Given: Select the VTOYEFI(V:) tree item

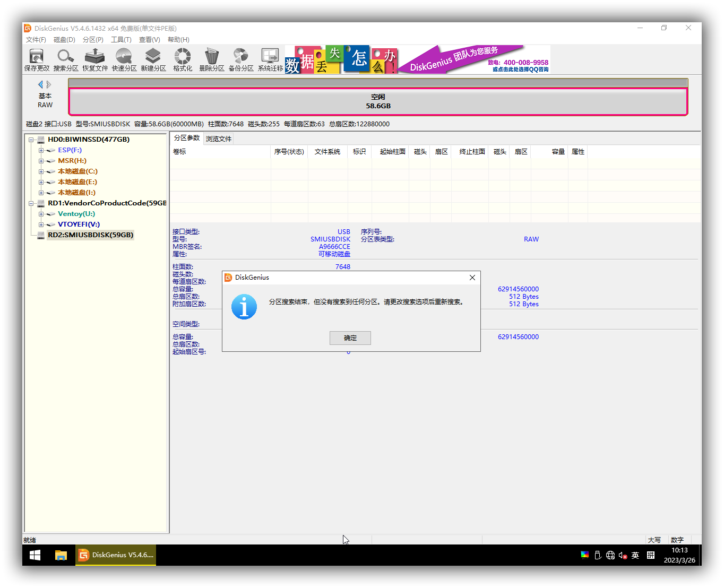Looking at the screenshot, I should pyautogui.click(x=79, y=224).
